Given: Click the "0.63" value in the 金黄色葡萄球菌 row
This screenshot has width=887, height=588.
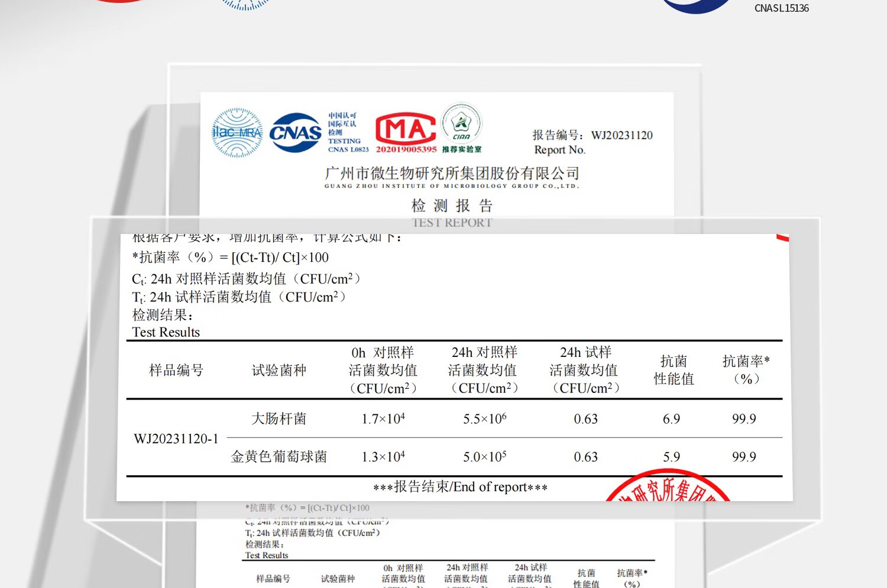Looking at the screenshot, I should pos(585,457).
